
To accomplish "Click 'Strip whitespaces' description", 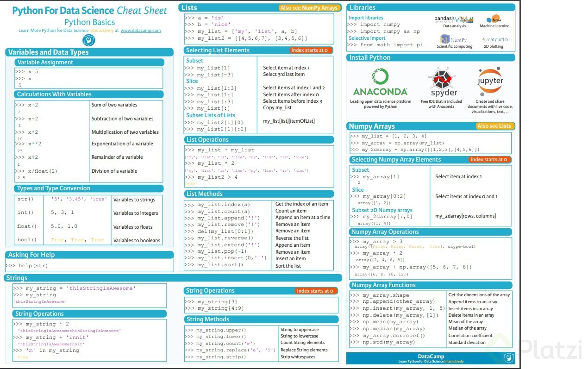I will [298, 357].
